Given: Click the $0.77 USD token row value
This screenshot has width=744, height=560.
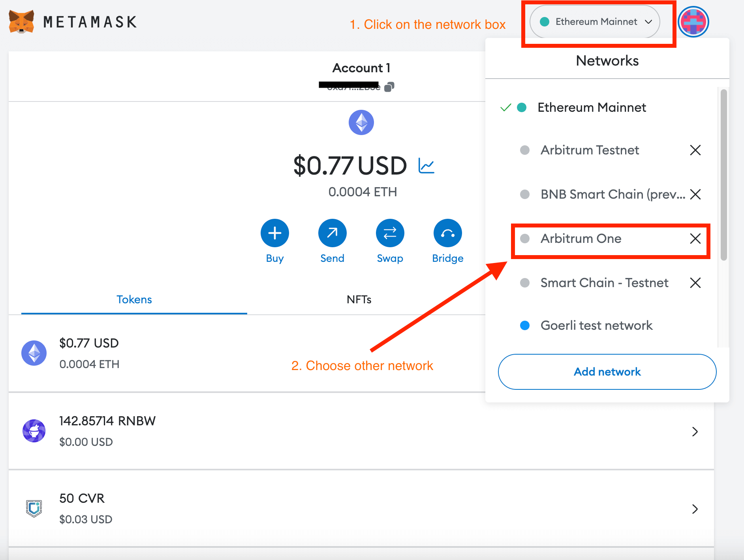Looking at the screenshot, I should [x=89, y=343].
